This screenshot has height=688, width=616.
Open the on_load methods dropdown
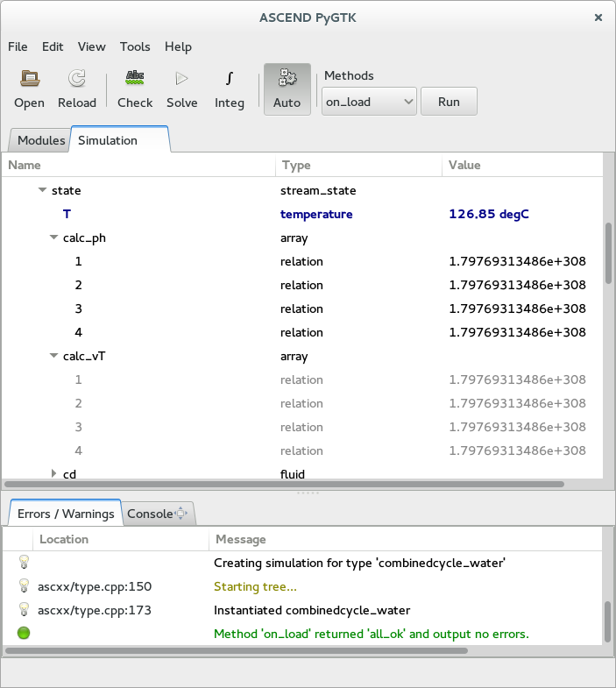click(x=369, y=102)
